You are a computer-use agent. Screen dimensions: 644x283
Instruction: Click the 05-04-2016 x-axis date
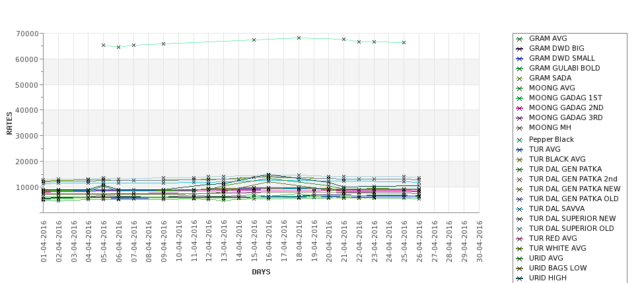[104, 241]
